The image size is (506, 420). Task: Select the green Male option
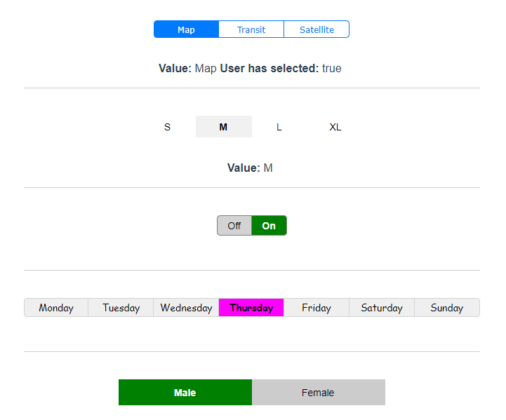pyautogui.click(x=185, y=393)
